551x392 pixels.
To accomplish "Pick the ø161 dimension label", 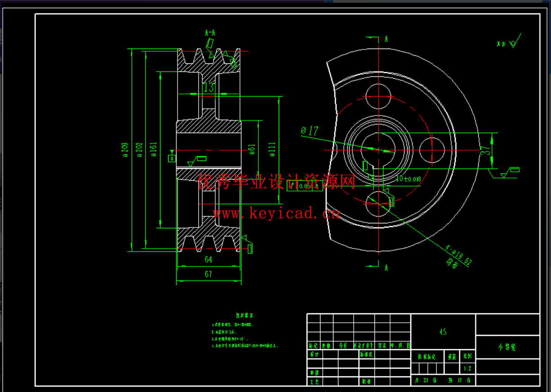I will point(154,150).
